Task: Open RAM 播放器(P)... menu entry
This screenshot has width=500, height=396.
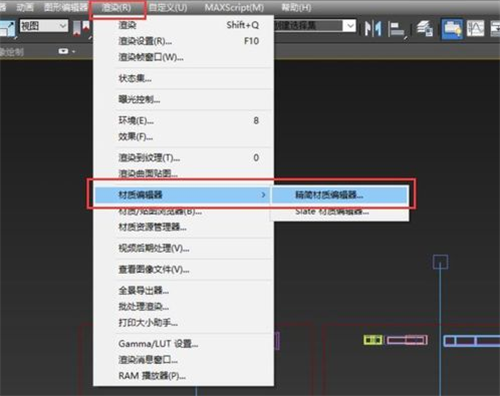Action: [x=184, y=376]
